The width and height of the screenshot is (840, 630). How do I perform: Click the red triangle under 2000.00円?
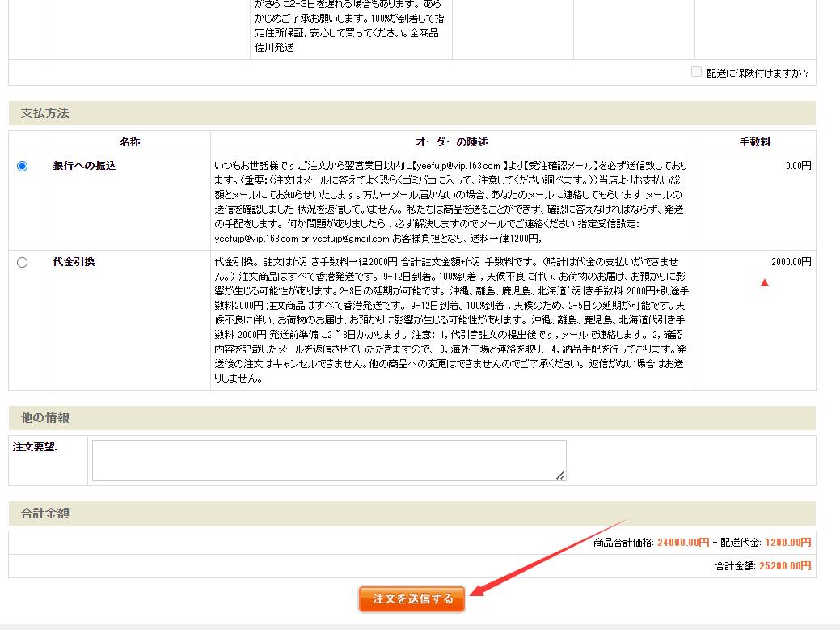[x=764, y=282]
